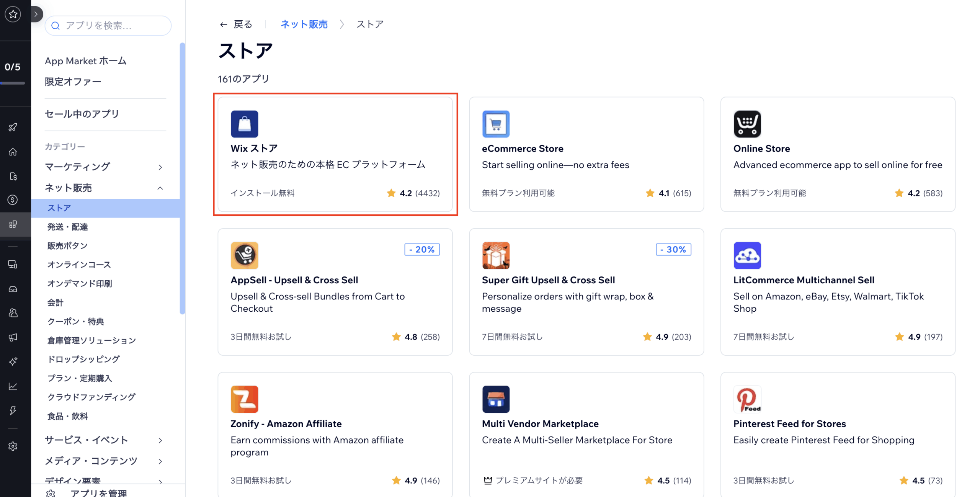
Task: Open the Online Store app icon
Action: (746, 124)
